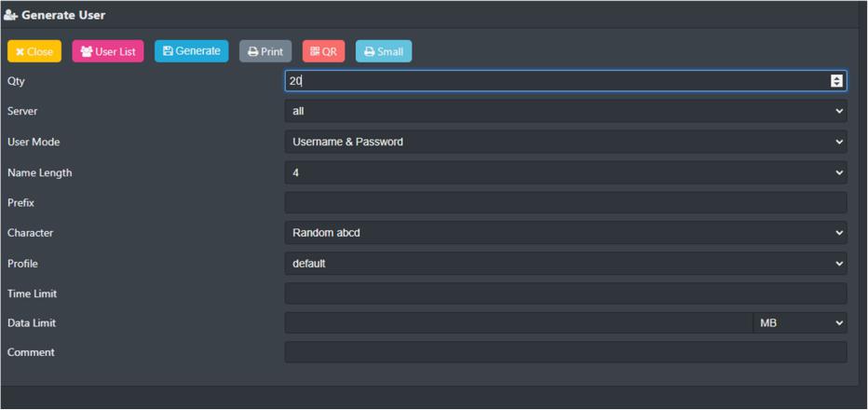Viewport: 868px width, 410px height.
Task: Click the QR code icon
Action: tap(315, 52)
